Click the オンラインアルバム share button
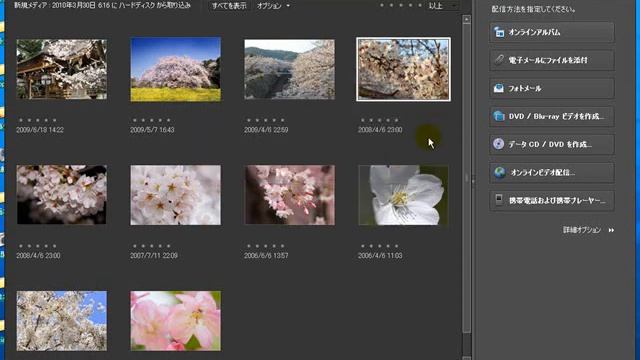This screenshot has width=640, height=360. pyautogui.click(x=552, y=32)
